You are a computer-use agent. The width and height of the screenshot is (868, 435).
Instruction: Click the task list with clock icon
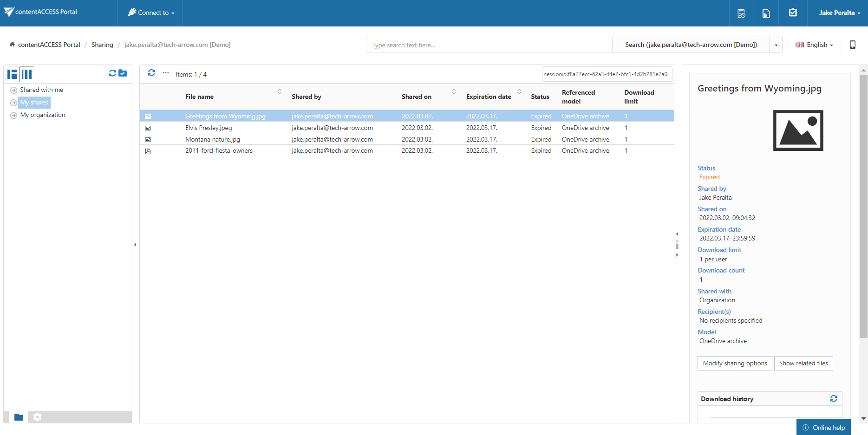741,13
